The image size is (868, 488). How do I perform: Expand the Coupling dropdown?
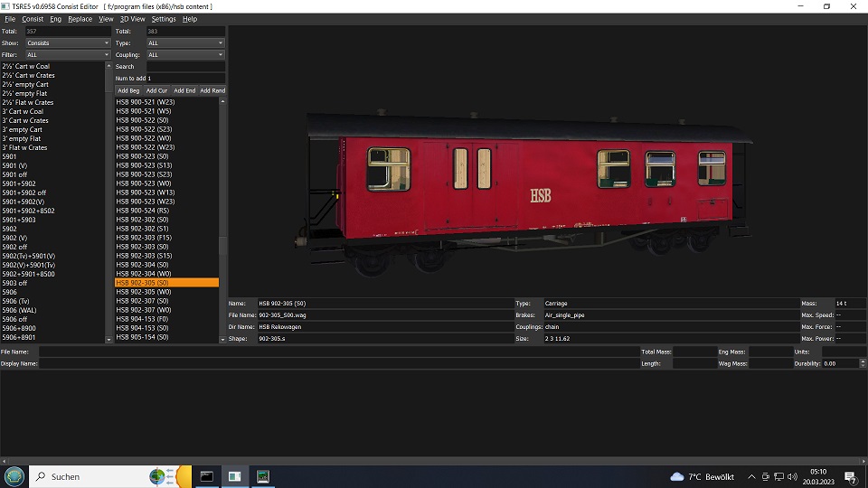click(185, 55)
